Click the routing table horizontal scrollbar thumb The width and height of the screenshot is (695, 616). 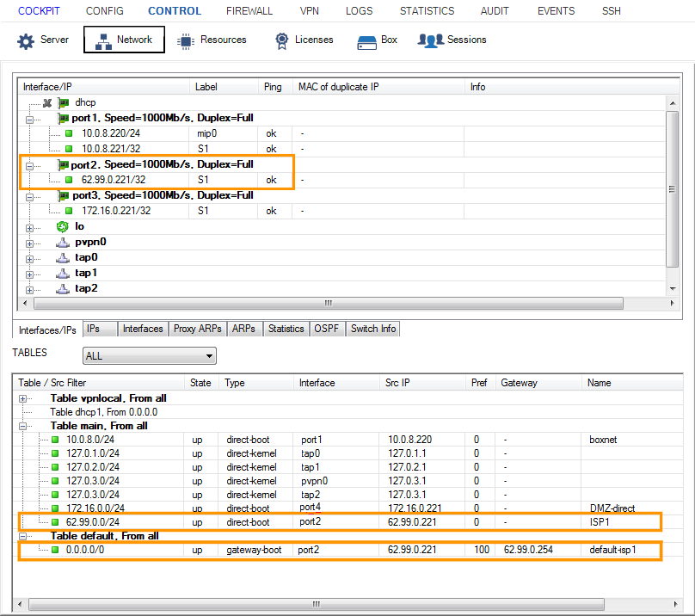[316, 605]
